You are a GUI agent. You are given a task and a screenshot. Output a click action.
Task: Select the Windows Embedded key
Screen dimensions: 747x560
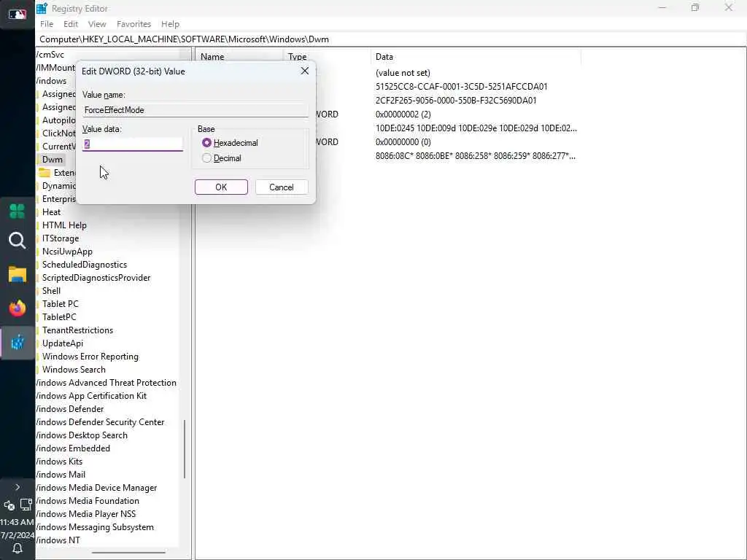[x=73, y=448]
